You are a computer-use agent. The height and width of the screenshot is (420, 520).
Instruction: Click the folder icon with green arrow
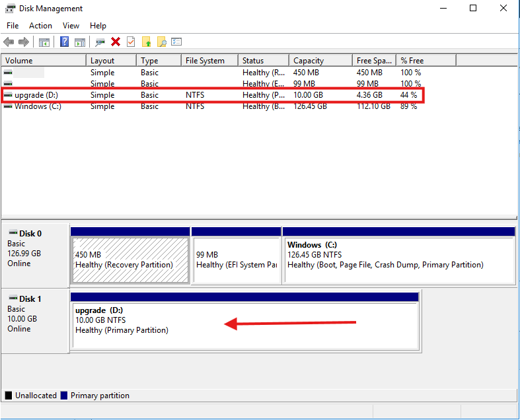pyautogui.click(x=147, y=42)
